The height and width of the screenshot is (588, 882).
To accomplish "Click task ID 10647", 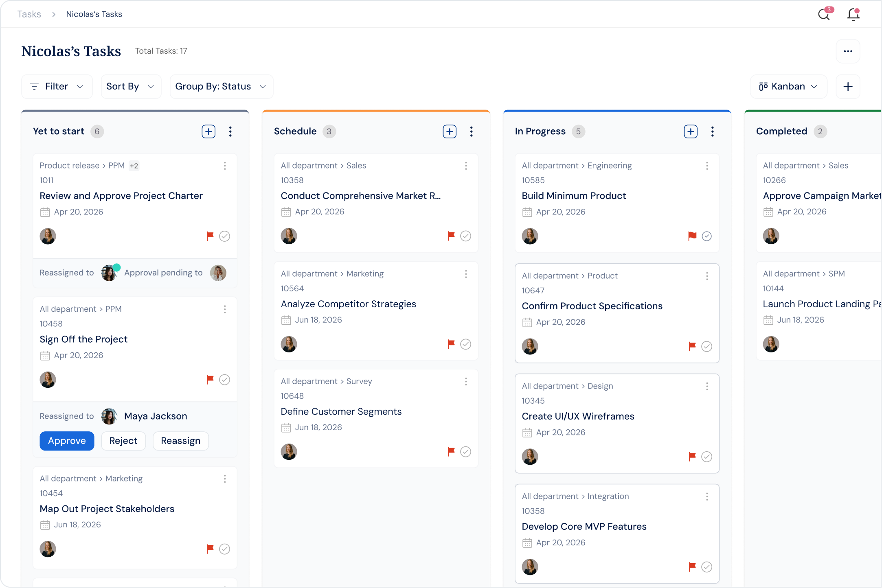I will (x=533, y=291).
